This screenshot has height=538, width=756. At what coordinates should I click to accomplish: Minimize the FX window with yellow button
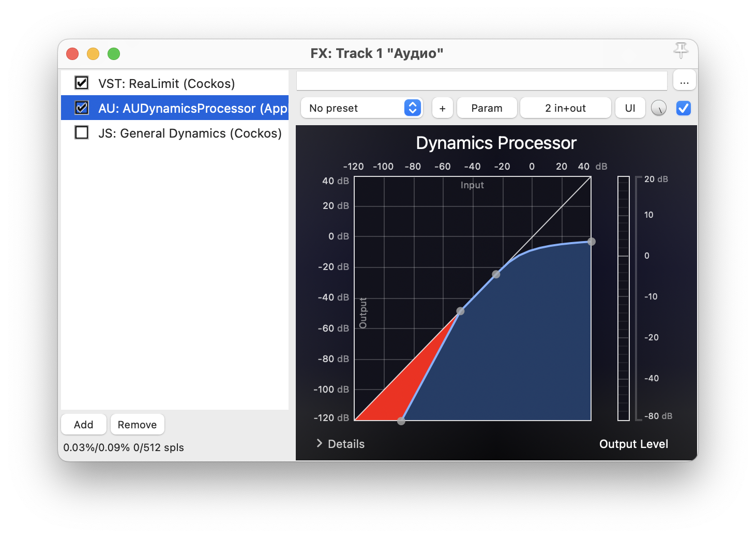pos(93,53)
